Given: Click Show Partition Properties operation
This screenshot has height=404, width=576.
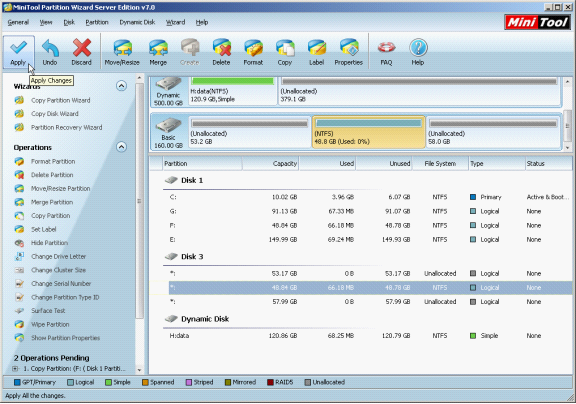Looking at the screenshot, I should (x=65, y=338).
